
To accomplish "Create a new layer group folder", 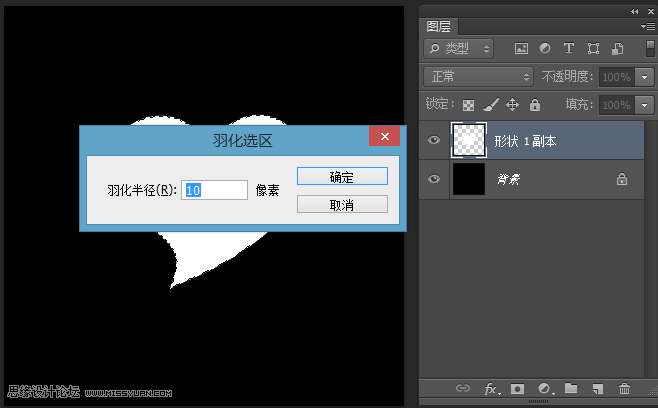I will pos(571,388).
